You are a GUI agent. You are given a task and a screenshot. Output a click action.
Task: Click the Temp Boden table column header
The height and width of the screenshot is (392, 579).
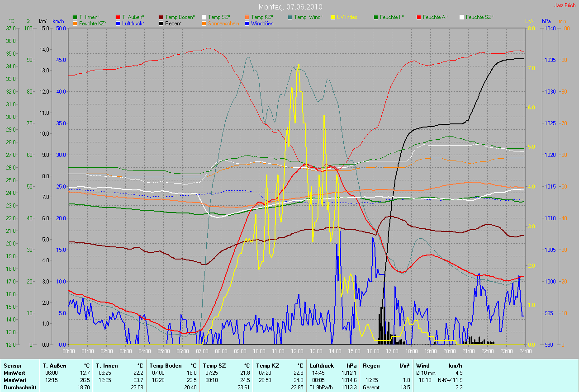coord(166,365)
